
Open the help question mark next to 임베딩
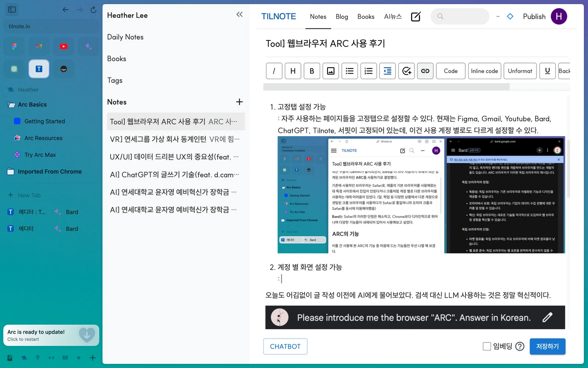(x=520, y=346)
